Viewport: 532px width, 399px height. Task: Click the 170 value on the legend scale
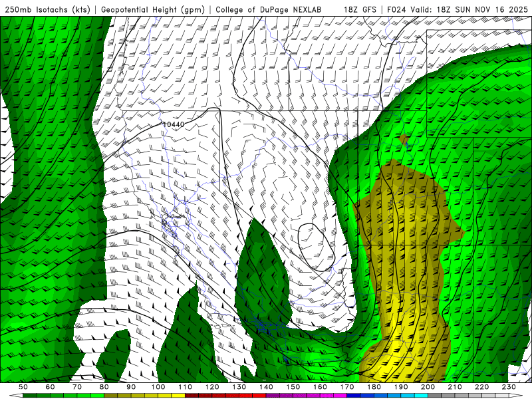[x=347, y=387]
